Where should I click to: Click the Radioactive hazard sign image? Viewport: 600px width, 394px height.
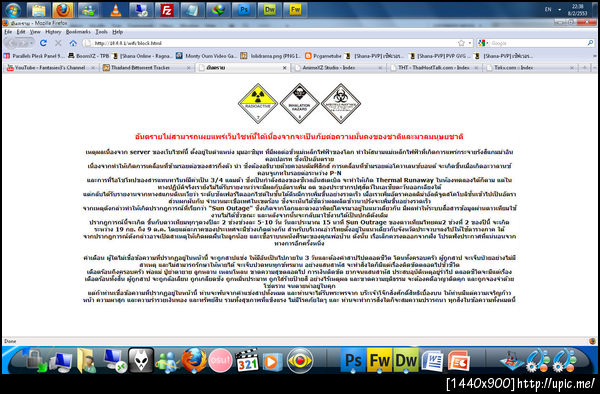tap(258, 103)
